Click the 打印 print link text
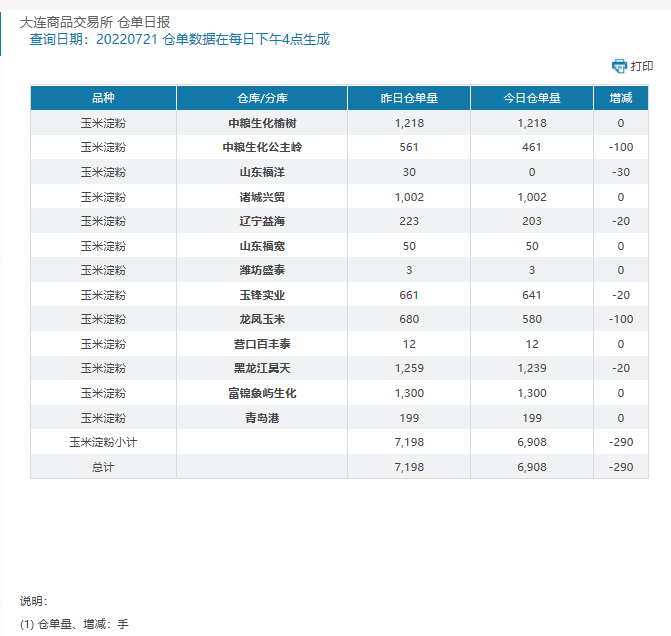The height and width of the screenshot is (636, 671). tap(642, 66)
